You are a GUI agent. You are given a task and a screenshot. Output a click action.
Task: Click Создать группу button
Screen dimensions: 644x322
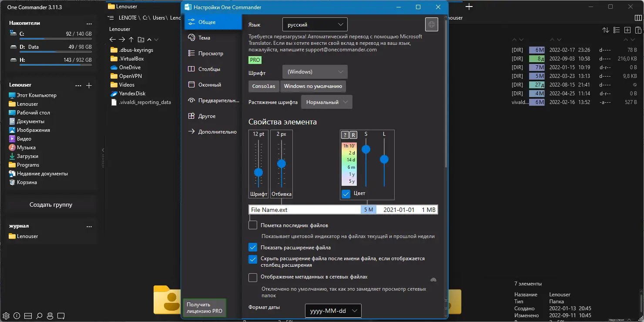[51, 205]
